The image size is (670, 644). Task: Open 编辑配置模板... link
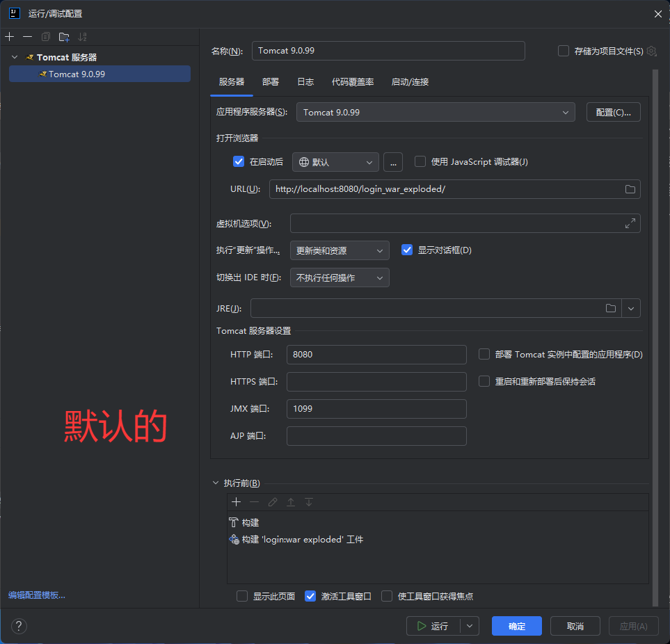[37, 595]
